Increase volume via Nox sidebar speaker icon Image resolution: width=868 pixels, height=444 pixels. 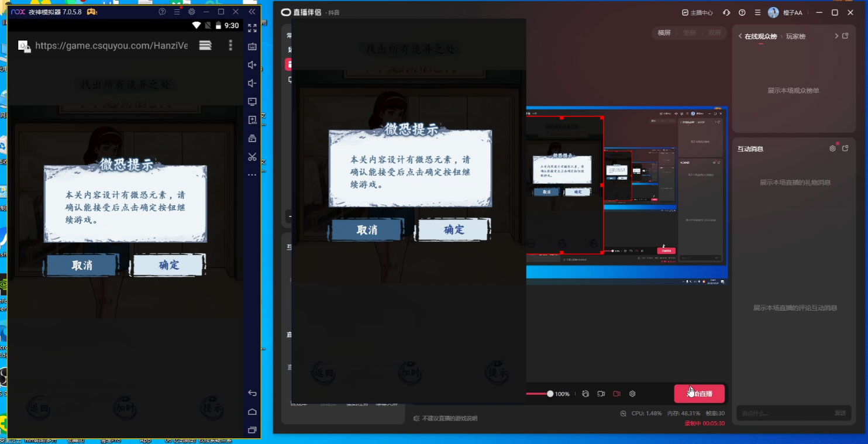click(252, 64)
